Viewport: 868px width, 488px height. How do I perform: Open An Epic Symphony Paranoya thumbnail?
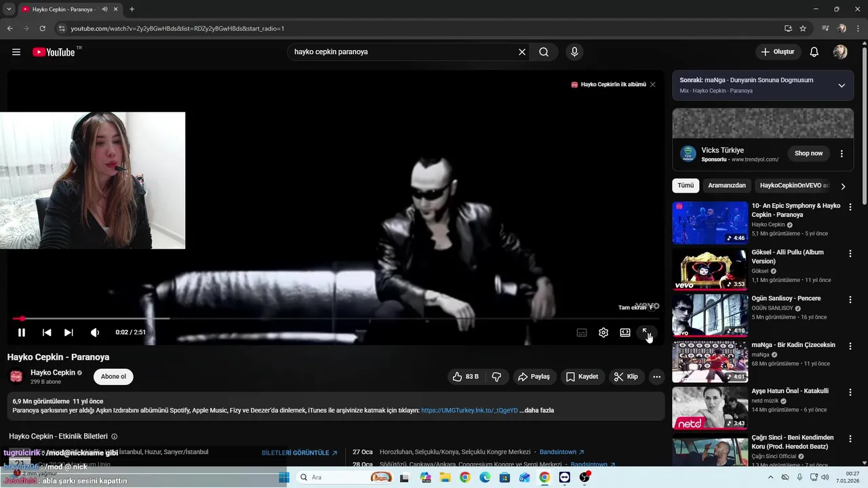(709, 222)
